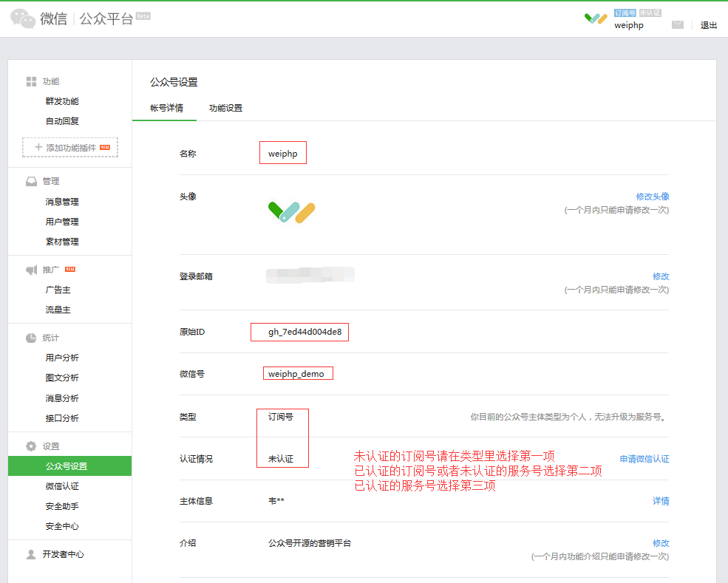The width and height of the screenshot is (728, 583).
Task: Open 安全中心 in sidebar
Action: point(62,526)
